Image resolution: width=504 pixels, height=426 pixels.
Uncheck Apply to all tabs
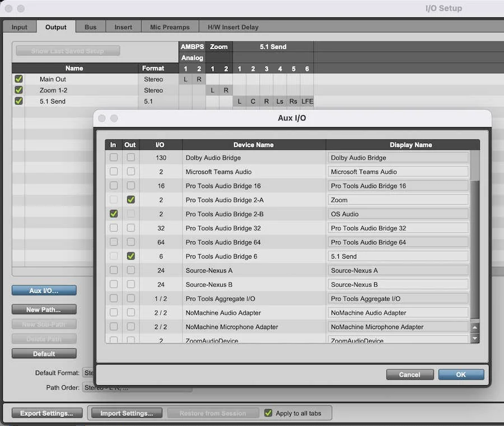pyautogui.click(x=267, y=413)
